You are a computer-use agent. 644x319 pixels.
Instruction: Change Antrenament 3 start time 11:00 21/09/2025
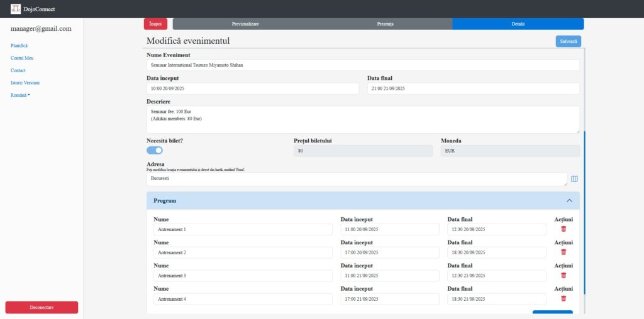click(x=390, y=276)
